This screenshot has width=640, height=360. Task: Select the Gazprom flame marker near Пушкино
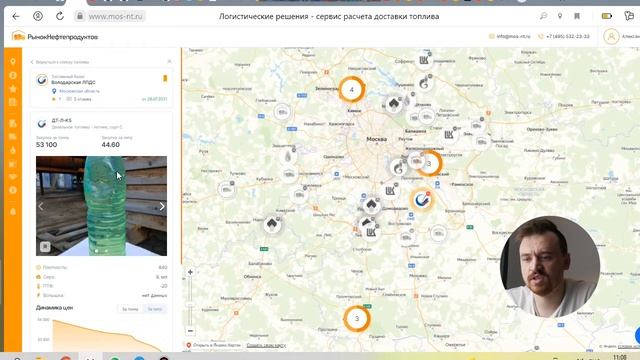[424, 83]
